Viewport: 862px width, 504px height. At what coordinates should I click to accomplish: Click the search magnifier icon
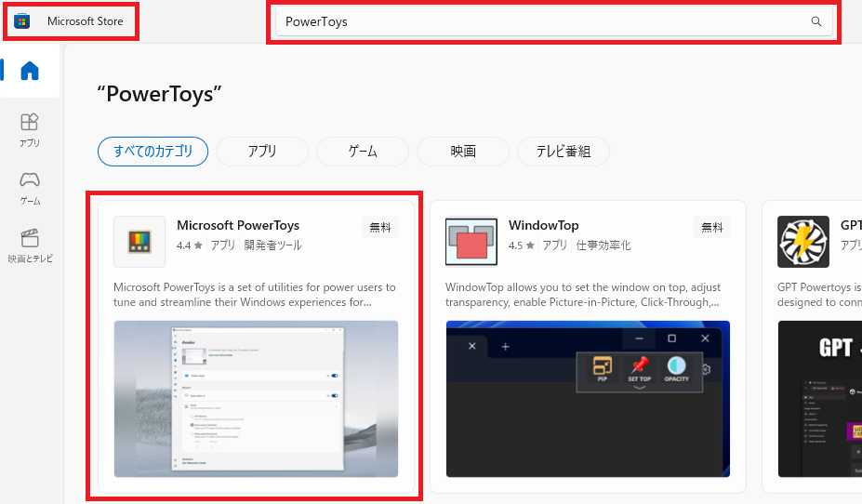coord(816,21)
